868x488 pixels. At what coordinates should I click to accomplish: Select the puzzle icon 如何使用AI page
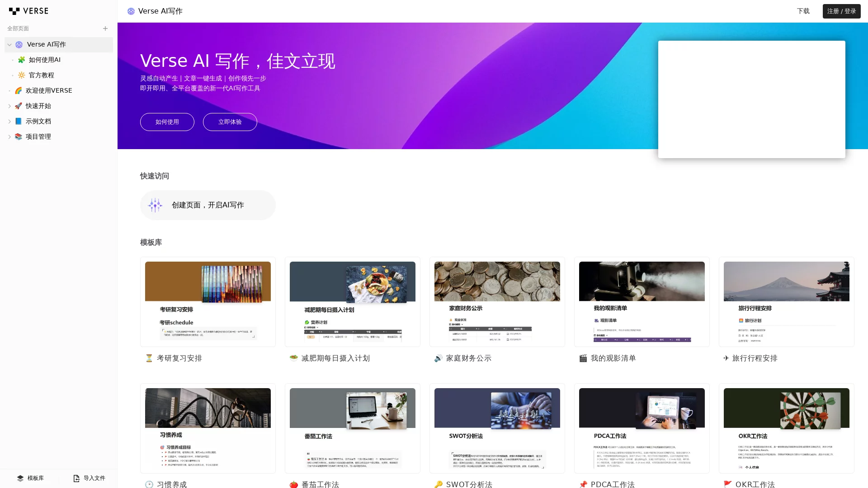coord(21,60)
